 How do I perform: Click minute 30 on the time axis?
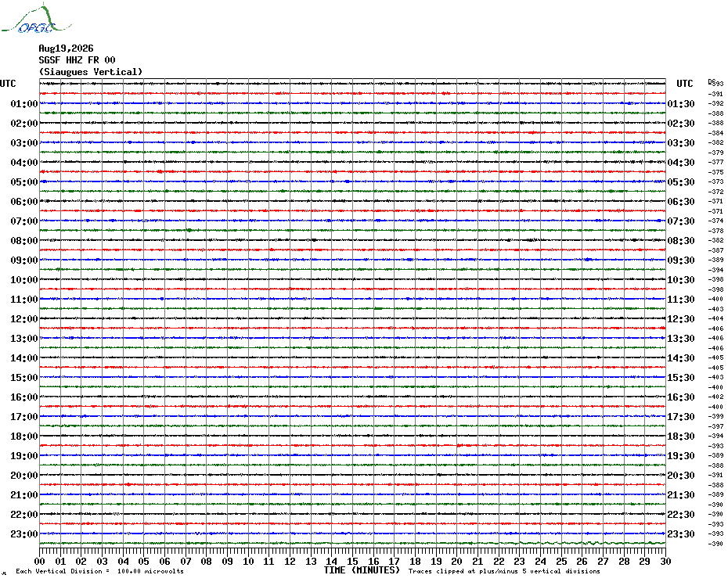click(x=666, y=561)
